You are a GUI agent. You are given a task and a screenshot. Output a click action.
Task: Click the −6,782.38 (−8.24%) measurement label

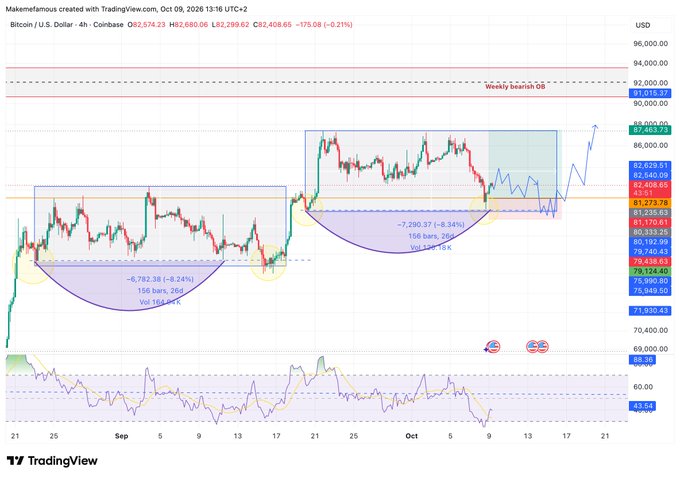pos(160,279)
